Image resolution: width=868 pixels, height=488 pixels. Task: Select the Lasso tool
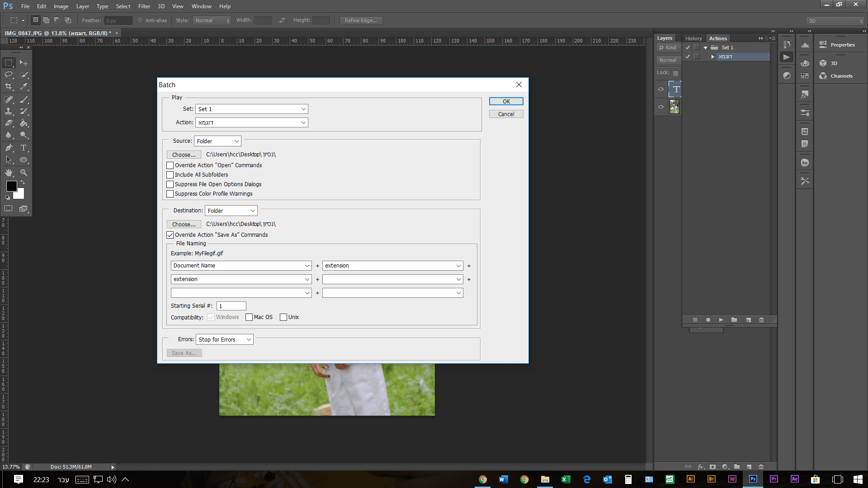click(x=9, y=75)
